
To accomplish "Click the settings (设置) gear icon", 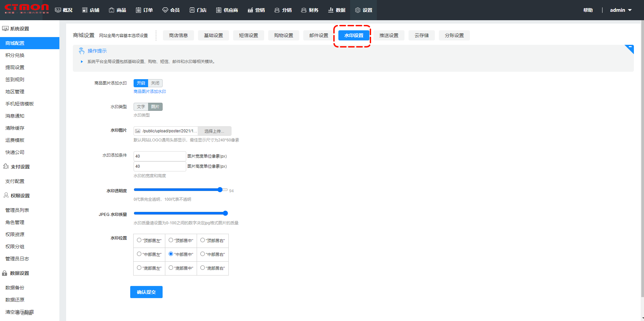I will [x=358, y=10].
